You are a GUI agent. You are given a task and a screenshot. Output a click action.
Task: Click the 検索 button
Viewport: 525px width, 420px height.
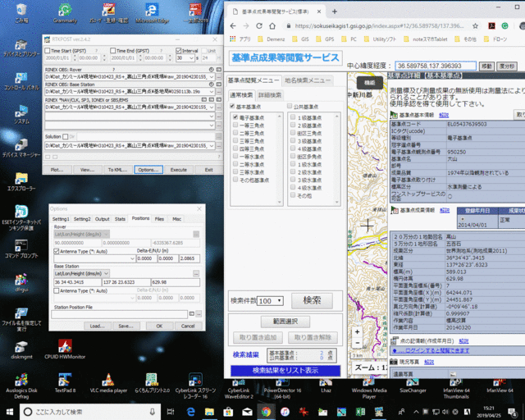pos(312,300)
